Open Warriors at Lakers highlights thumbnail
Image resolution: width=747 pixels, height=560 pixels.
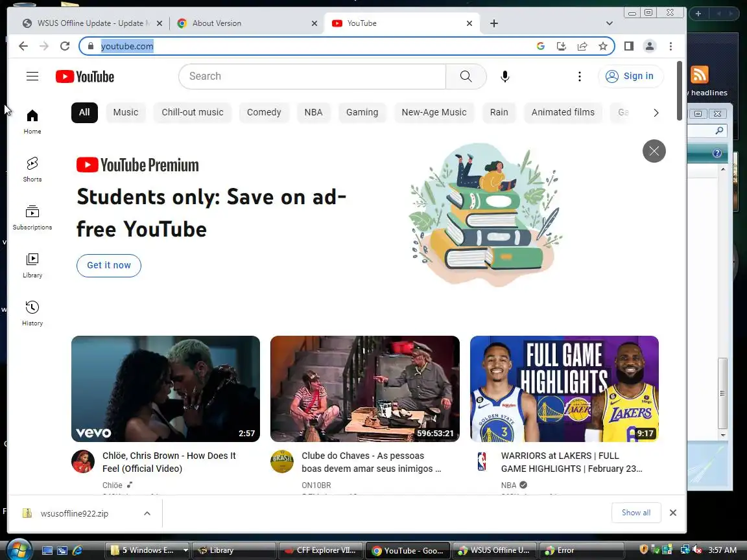[x=565, y=389]
